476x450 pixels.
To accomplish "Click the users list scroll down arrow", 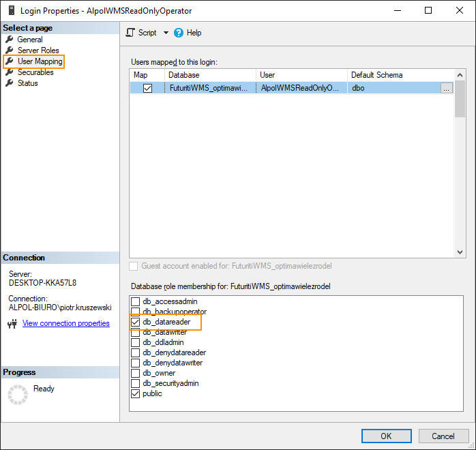I will [460, 252].
